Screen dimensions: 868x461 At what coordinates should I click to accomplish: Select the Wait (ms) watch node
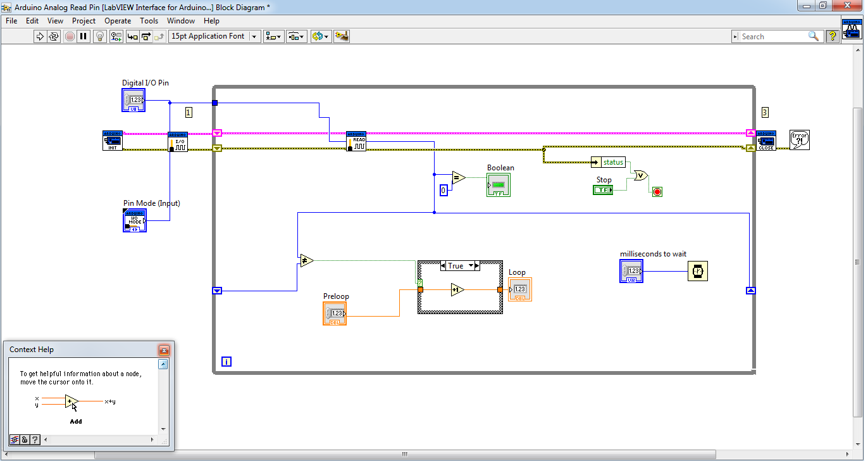[x=698, y=271]
